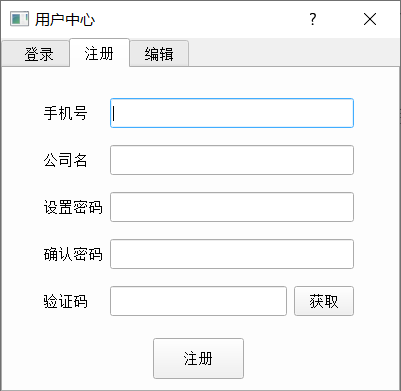
Task: Focus the 手机号 input field
Action: tap(232, 113)
